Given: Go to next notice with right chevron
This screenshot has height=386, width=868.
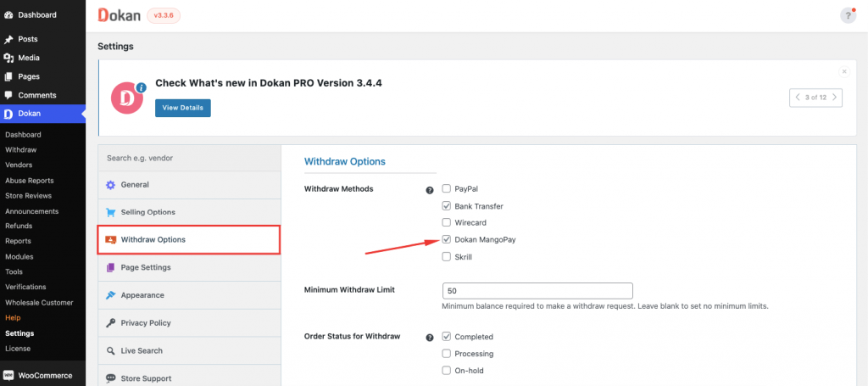Looking at the screenshot, I should tap(835, 98).
